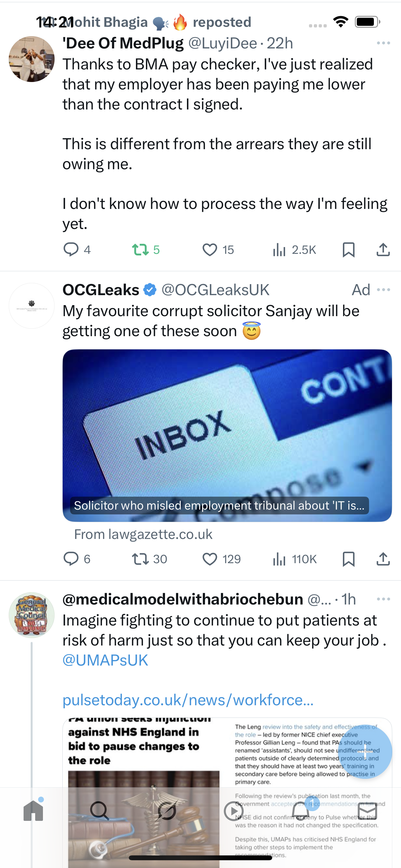Open the lawgazette INBOX article card
401x868 pixels.
pos(227,435)
